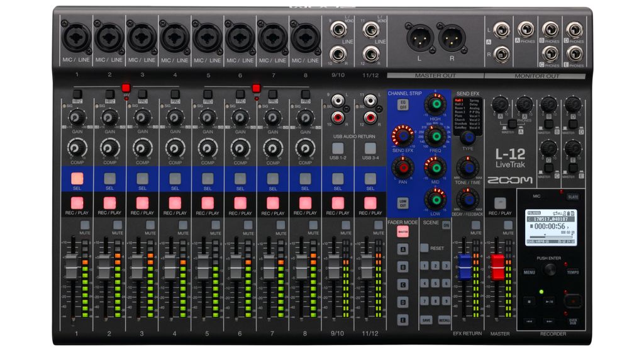Click the recorder LCD time display
The height and width of the screenshot is (352, 644).
coord(550,227)
